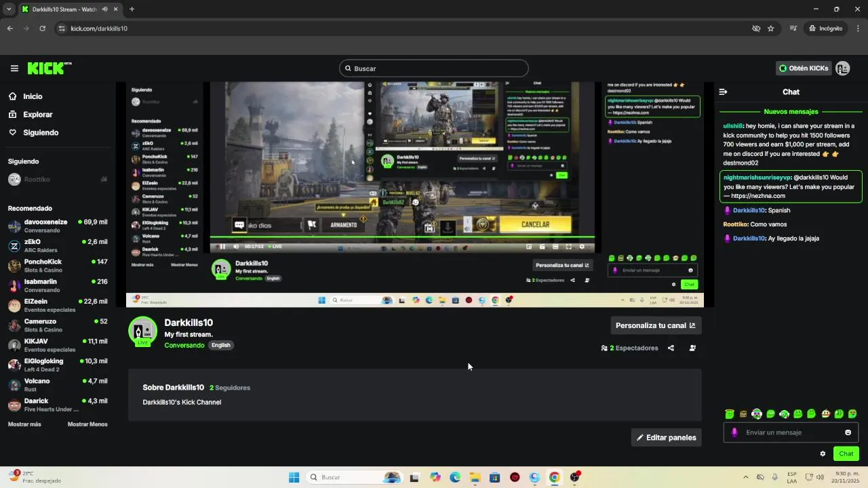Open Explorar in the sidebar
Viewport: 868px width, 488px height.
click(x=37, y=115)
